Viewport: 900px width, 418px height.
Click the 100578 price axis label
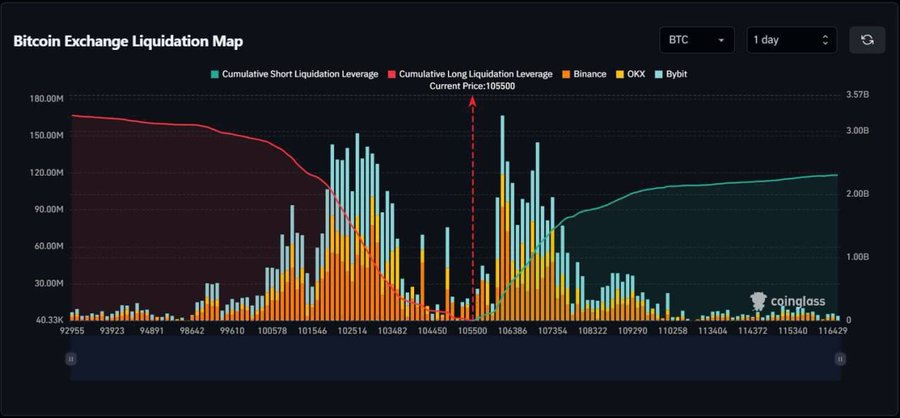pos(275,331)
